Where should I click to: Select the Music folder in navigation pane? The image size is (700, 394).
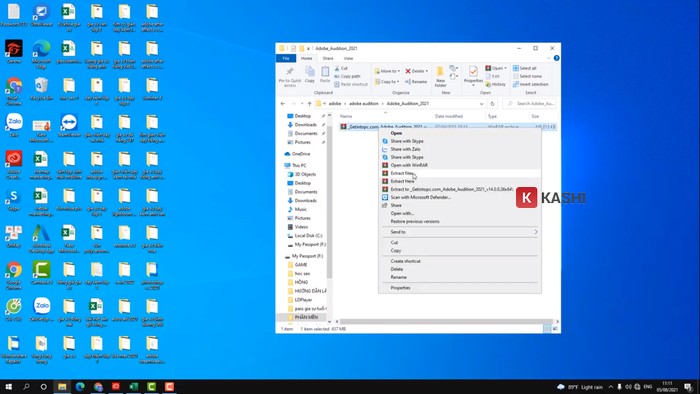coord(300,209)
